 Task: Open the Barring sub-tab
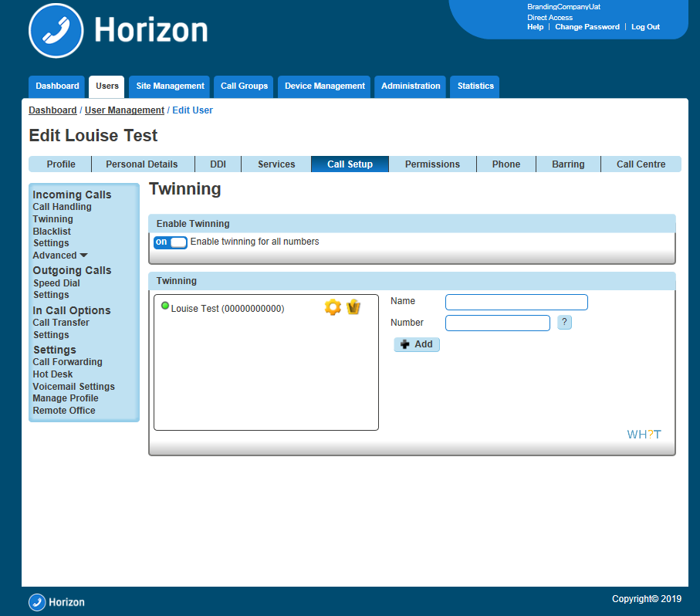tap(568, 164)
